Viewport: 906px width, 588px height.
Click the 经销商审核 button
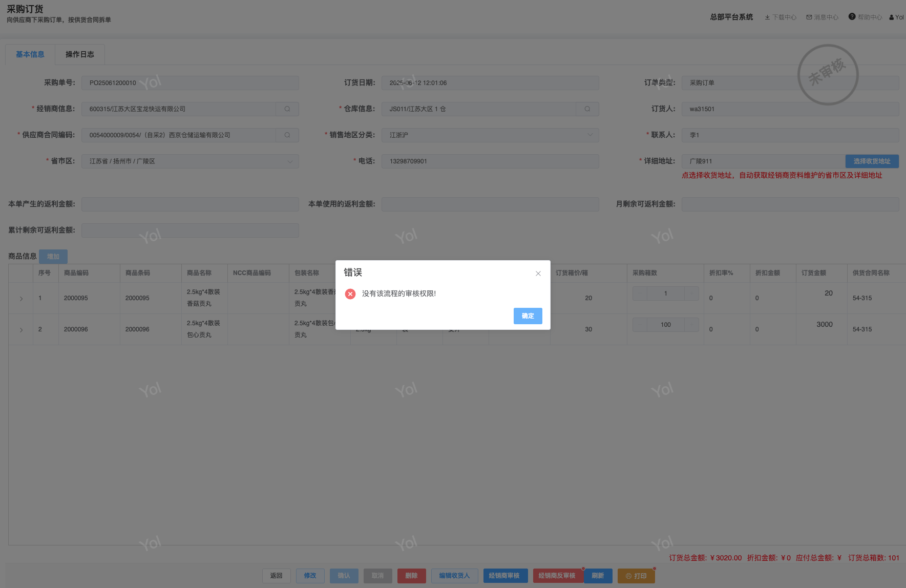504,576
